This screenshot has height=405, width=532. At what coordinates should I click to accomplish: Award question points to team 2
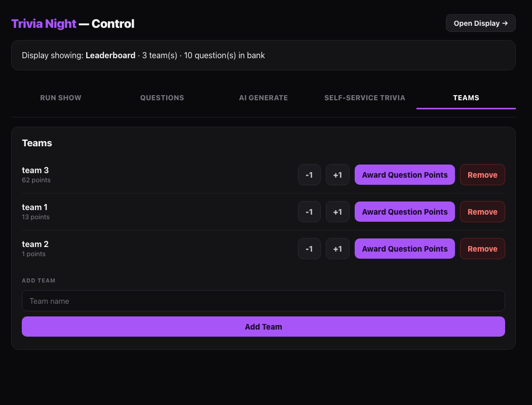pos(405,249)
